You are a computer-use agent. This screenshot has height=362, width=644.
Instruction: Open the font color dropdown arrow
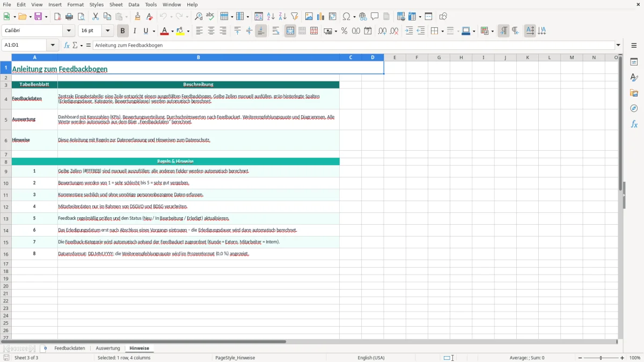point(172,31)
